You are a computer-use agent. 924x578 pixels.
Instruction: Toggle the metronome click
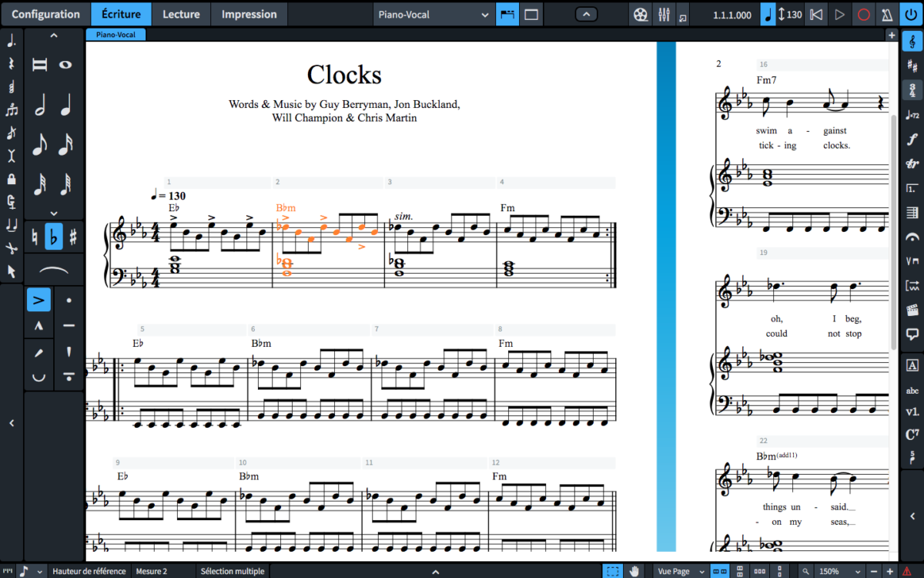888,15
